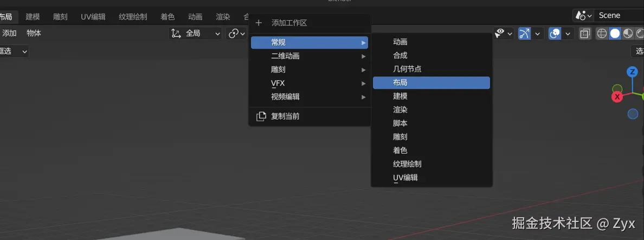Choose 布局 highlighted submenu option
This screenshot has width=644, height=240.
[x=432, y=82]
